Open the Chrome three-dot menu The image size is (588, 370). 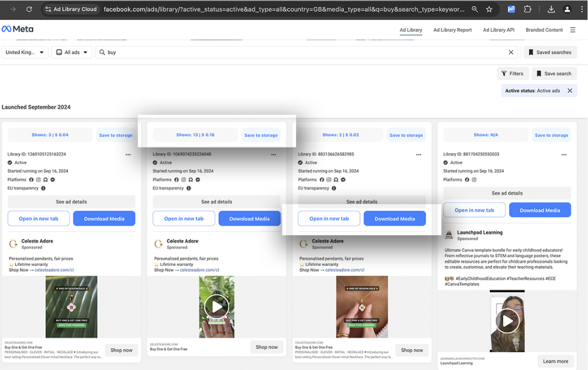point(582,9)
